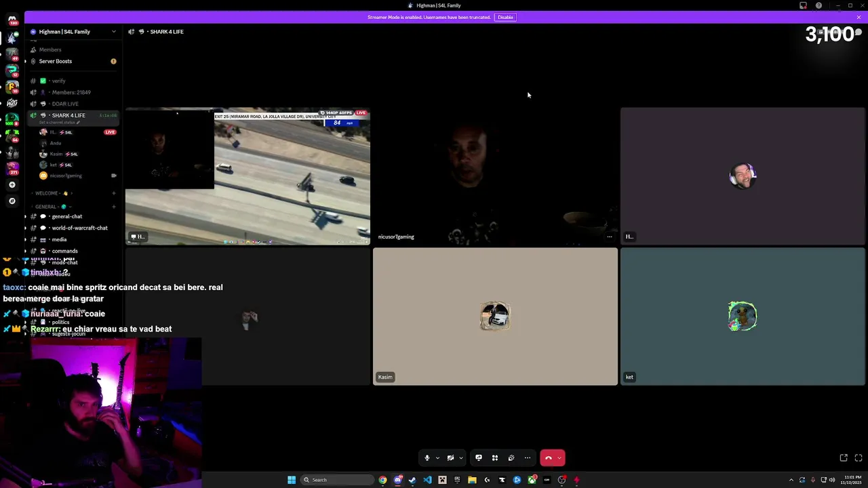Open the general-chat channel
This screenshot has width=868, height=488.
click(x=66, y=216)
